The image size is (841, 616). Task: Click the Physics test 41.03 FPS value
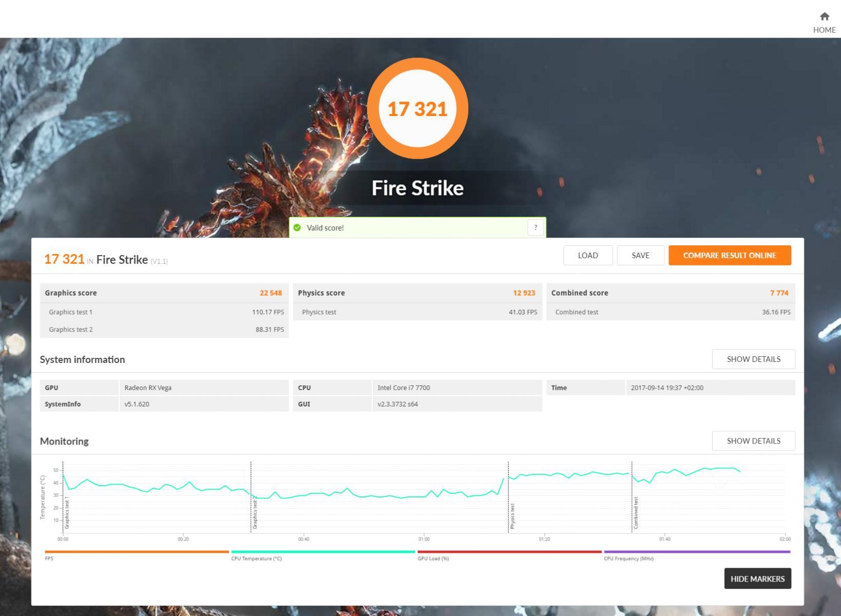[x=523, y=312]
